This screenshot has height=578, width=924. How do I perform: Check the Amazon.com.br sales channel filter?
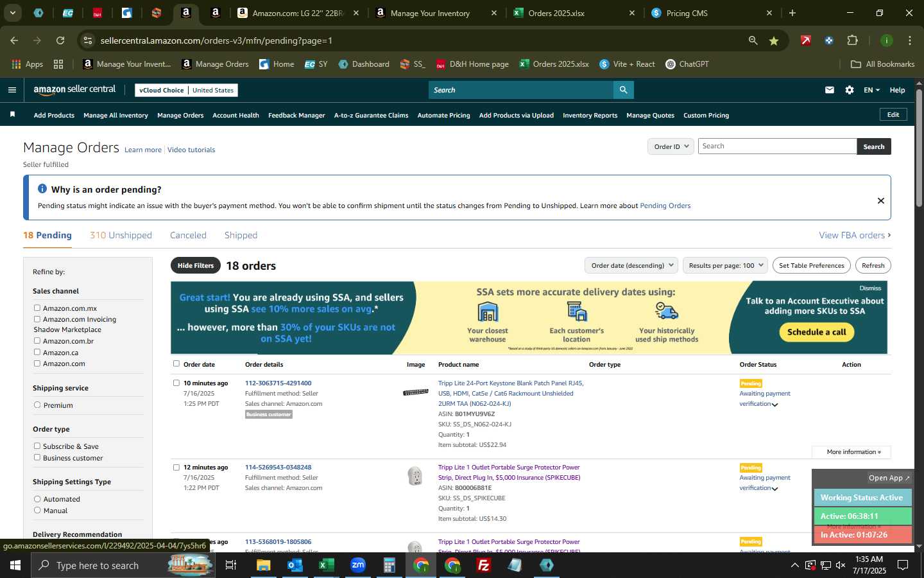37,340
